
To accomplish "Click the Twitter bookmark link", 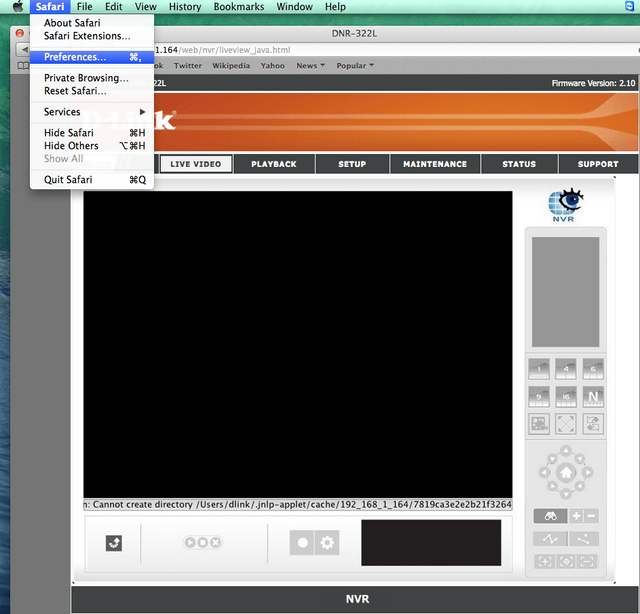I will (188, 66).
